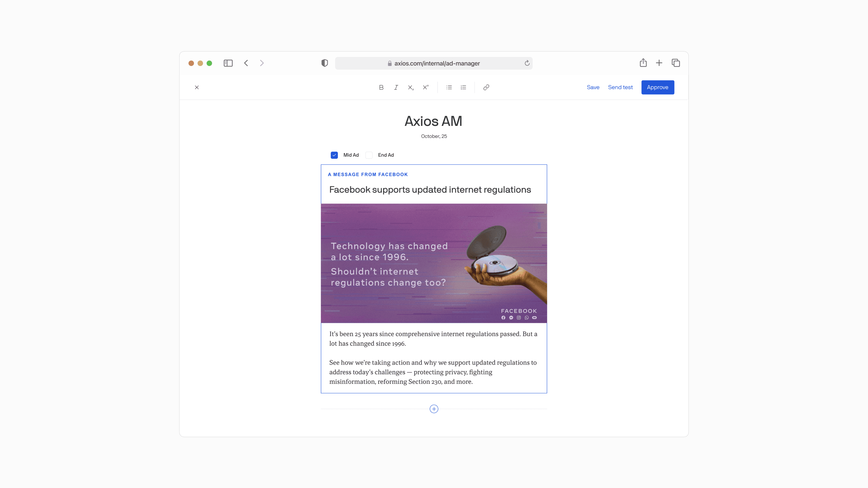Screen dimensions: 868x488
Task: Reload the page
Action: [527, 63]
